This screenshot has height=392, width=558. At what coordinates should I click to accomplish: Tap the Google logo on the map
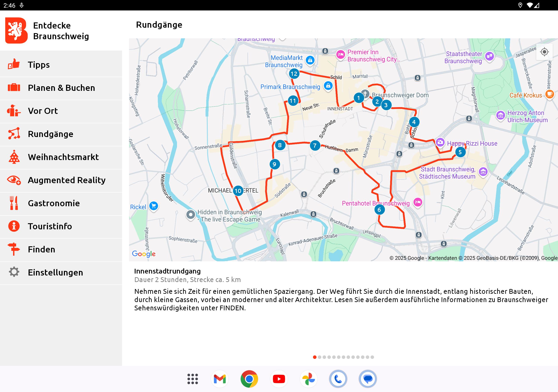(x=144, y=254)
